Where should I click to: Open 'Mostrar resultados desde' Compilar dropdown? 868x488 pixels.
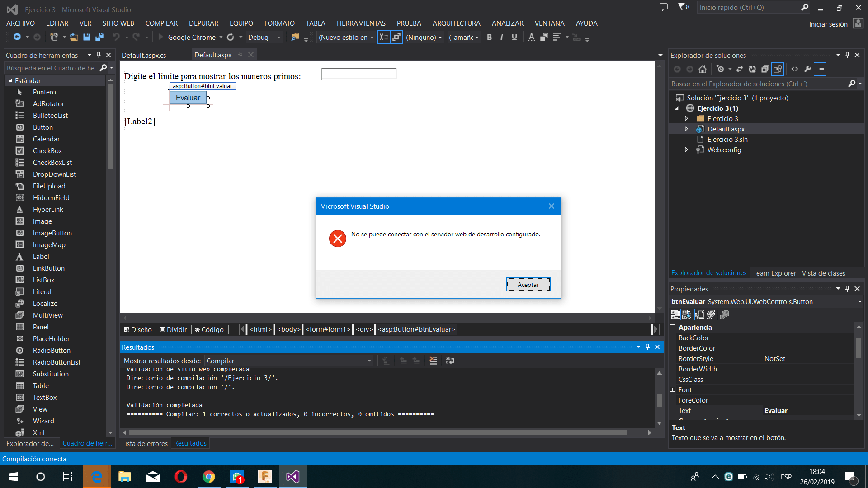tap(369, 361)
